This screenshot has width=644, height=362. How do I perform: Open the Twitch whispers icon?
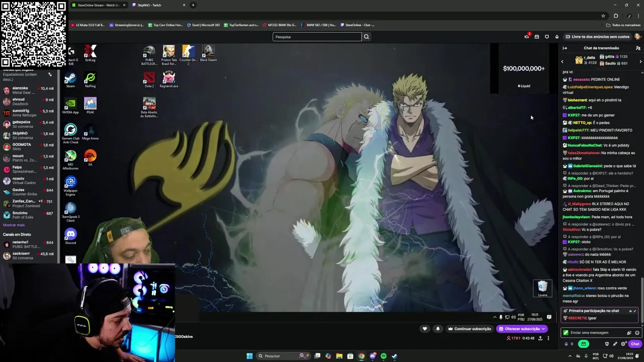(x=547, y=37)
